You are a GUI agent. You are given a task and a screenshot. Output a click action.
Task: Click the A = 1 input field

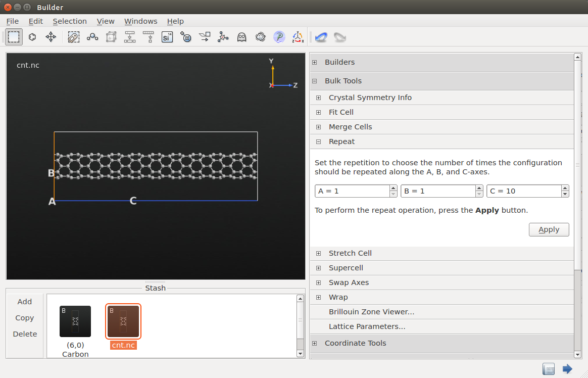353,191
